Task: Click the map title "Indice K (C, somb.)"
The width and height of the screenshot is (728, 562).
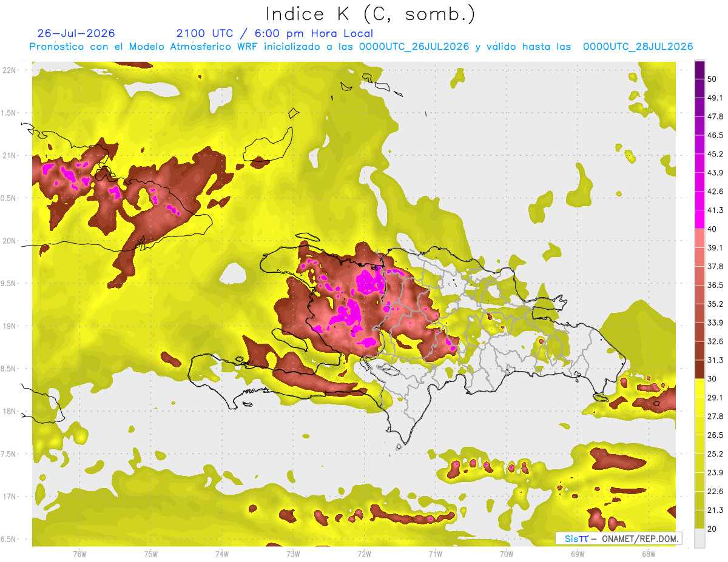Action: coord(370,14)
